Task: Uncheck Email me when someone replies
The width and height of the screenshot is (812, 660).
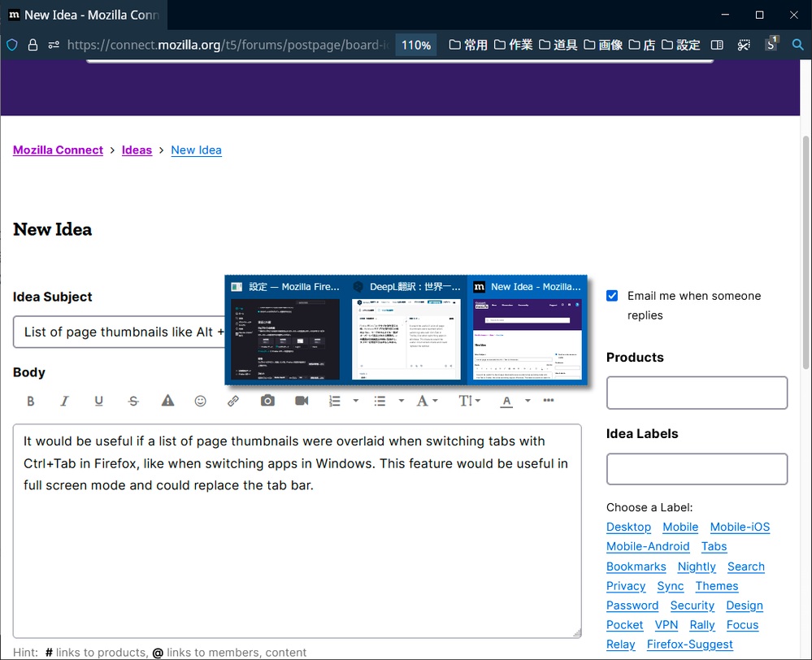Action: 612,296
